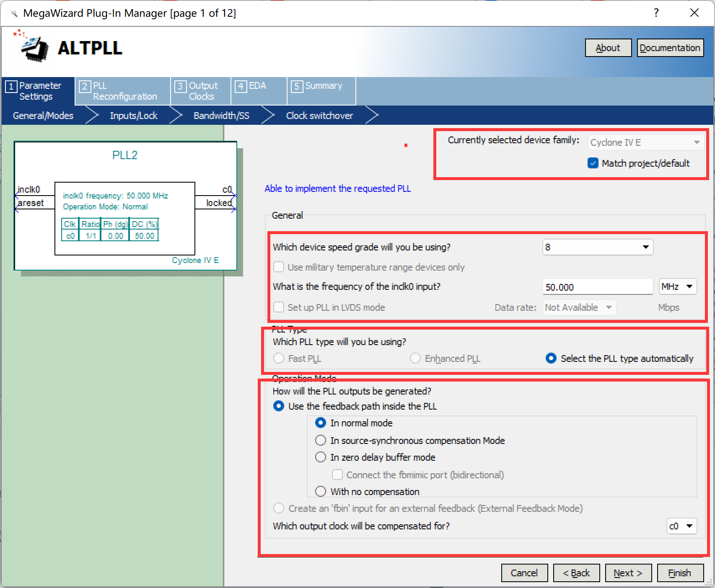715x588 pixels.
Task: Open the MHz frequency unit dropdown
Action: click(678, 287)
